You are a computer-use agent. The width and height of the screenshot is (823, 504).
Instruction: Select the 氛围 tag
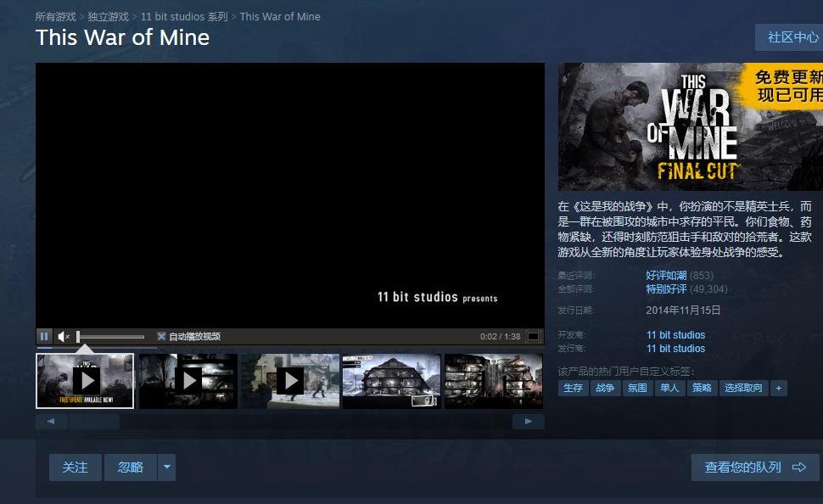click(x=637, y=388)
